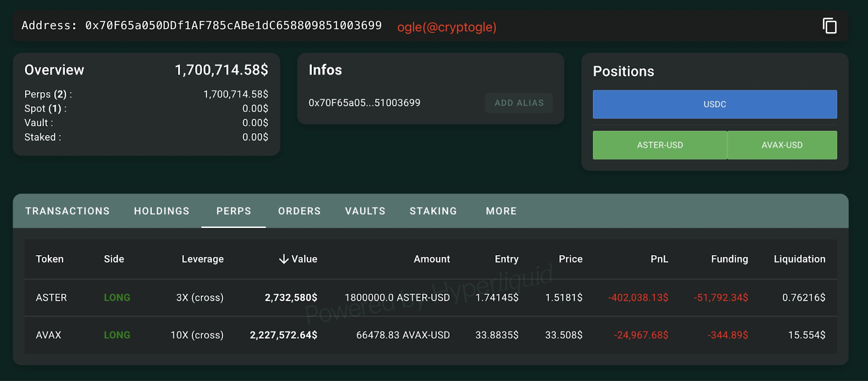Open the Orders tab
Screen dimensions: 868x381
tap(299, 211)
